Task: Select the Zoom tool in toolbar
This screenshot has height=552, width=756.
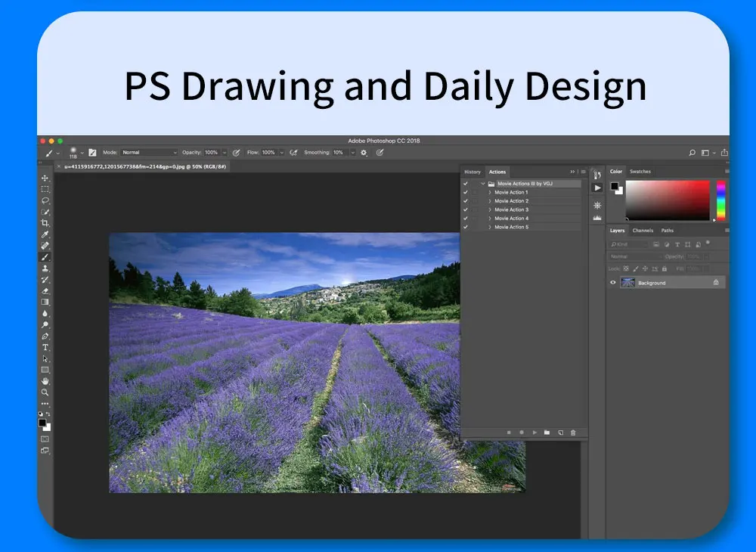Action: [45, 392]
